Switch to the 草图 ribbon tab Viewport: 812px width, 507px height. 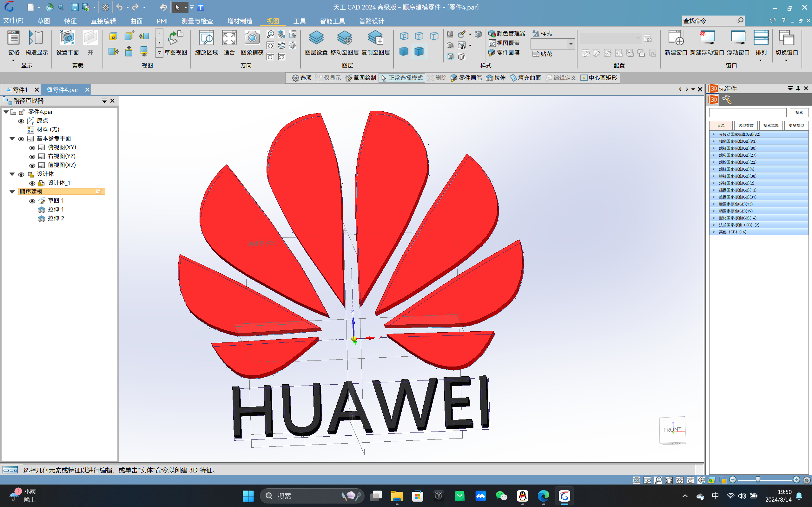(43, 21)
